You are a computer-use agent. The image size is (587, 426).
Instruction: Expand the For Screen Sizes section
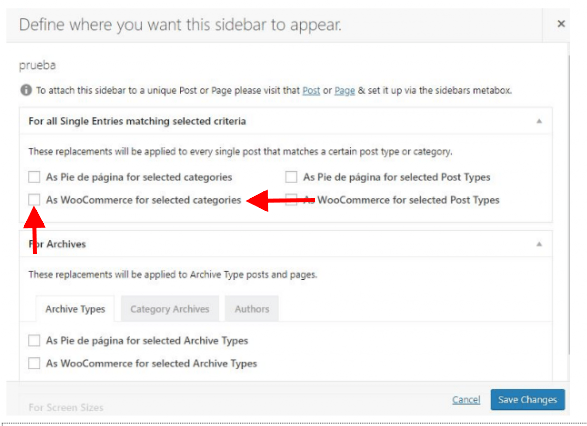tap(66, 407)
